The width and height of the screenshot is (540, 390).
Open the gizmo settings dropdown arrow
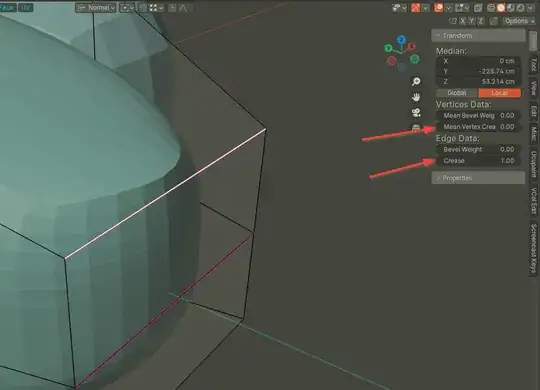tap(426, 8)
